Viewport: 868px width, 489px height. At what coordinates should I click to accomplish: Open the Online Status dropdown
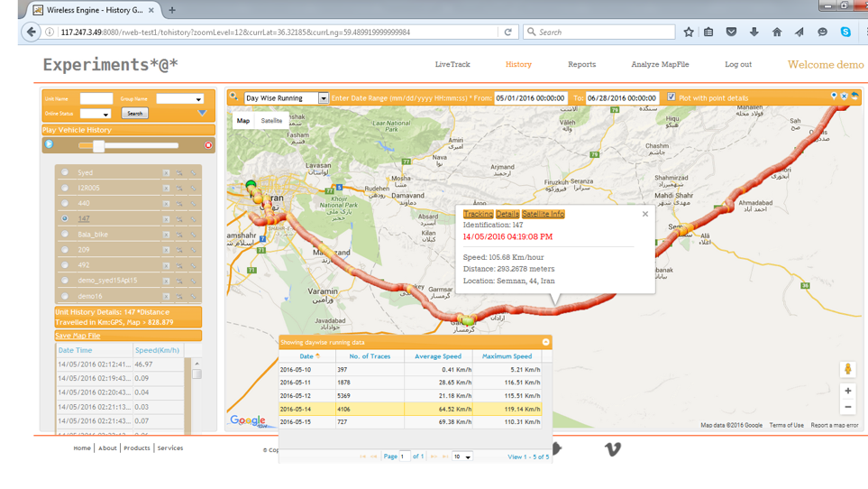click(x=96, y=114)
